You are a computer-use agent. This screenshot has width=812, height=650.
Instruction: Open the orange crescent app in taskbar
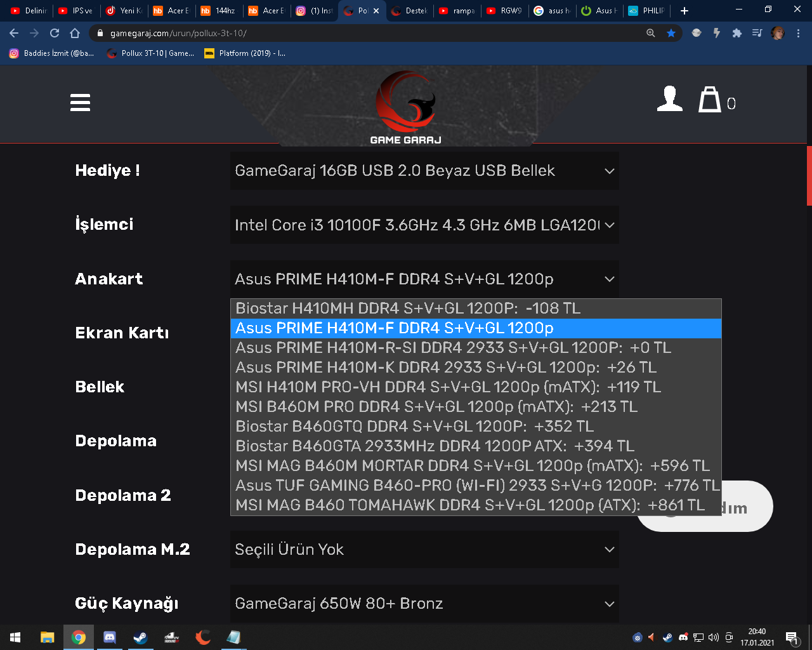click(x=203, y=637)
